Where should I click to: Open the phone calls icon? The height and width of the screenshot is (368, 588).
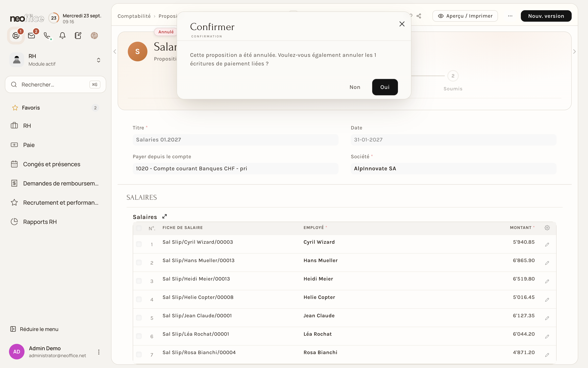pos(47,36)
